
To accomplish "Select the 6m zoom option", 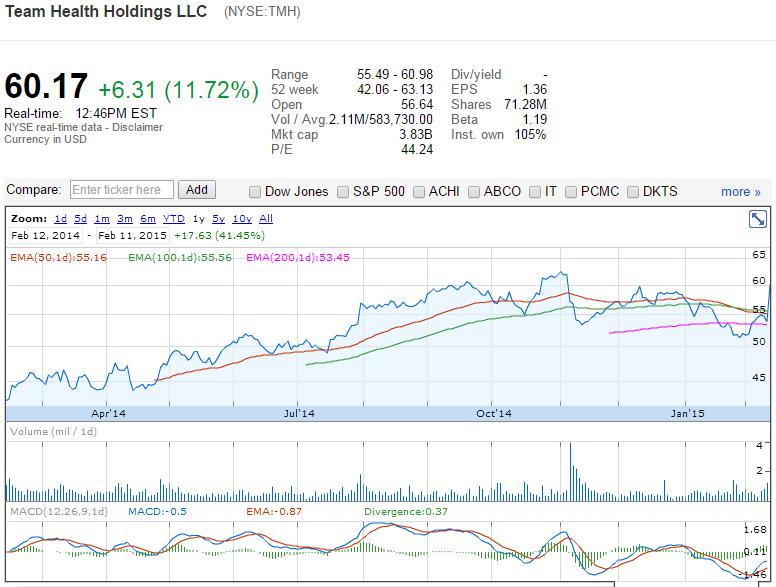I will tap(147, 218).
